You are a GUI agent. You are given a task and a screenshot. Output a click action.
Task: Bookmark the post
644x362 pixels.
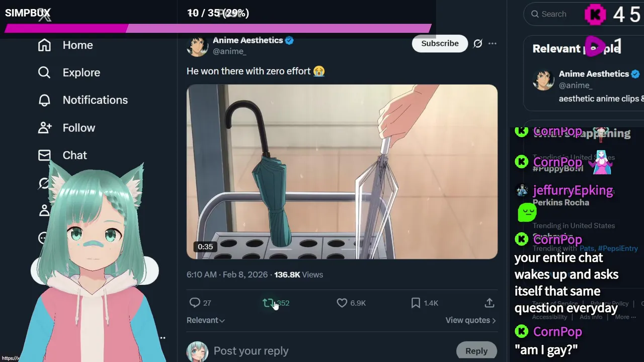click(x=416, y=303)
